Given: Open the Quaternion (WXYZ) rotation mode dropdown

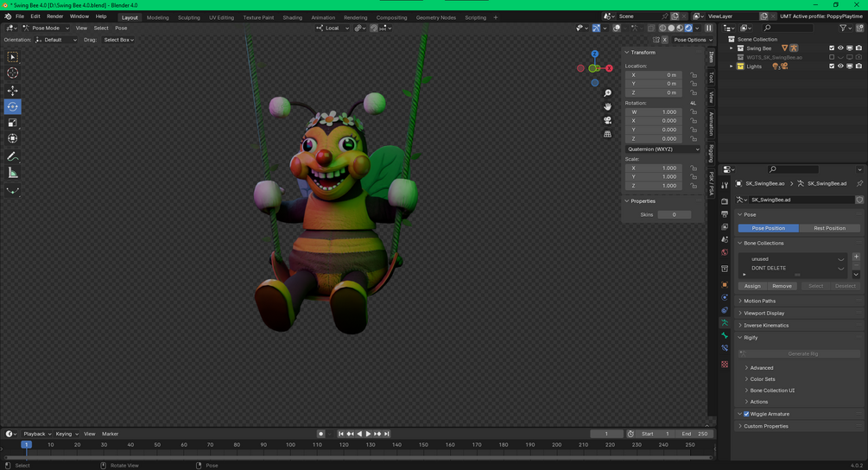Looking at the screenshot, I should [663, 149].
